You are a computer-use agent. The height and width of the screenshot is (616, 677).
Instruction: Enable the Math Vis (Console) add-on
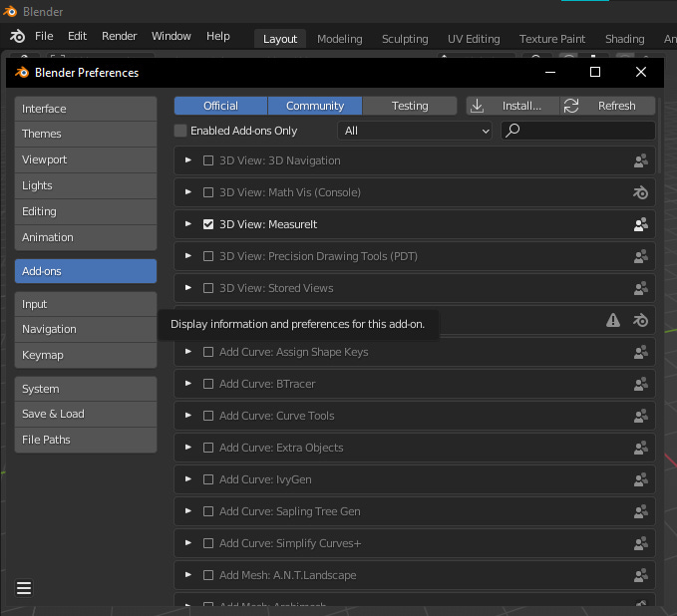[208, 192]
